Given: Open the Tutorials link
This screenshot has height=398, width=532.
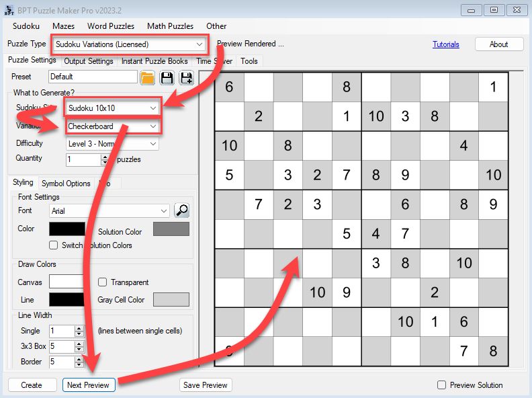Looking at the screenshot, I should [445, 44].
